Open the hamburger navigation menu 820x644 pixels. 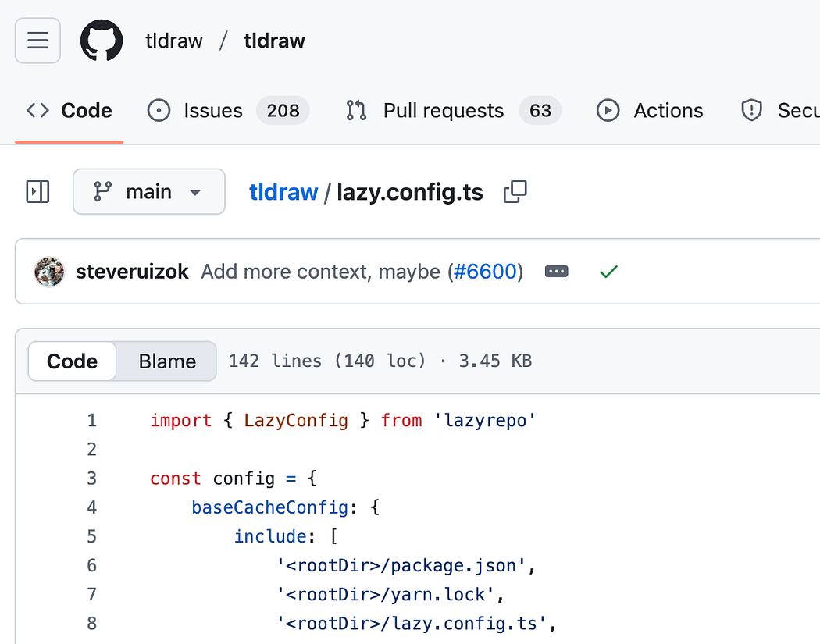pos(37,41)
